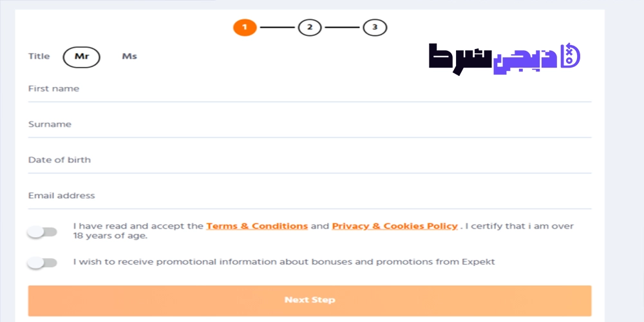Enable the Terms & Conditions acceptance toggle

[42, 232]
